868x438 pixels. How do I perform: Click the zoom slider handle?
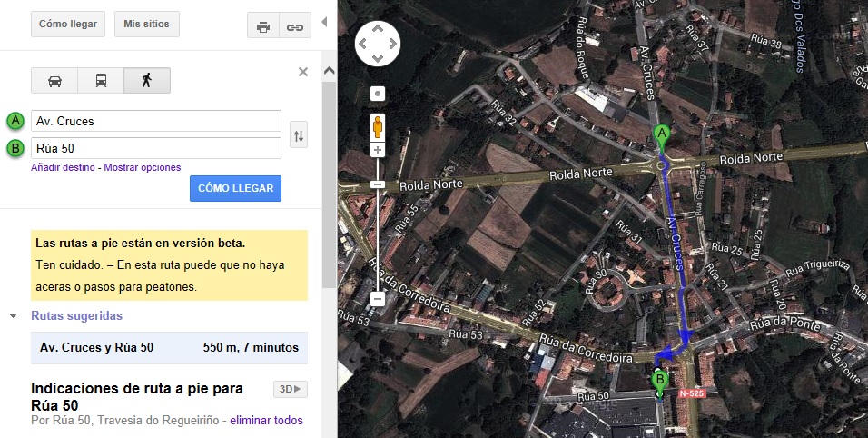coord(378,184)
